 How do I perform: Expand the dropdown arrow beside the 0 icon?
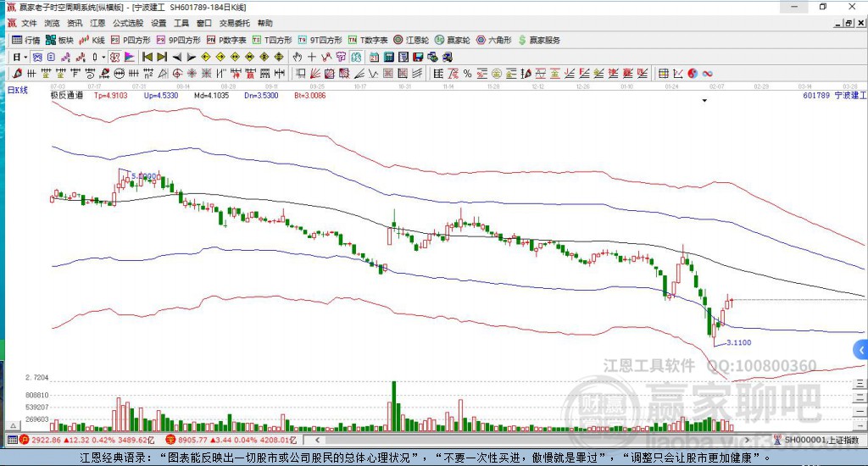103,57
